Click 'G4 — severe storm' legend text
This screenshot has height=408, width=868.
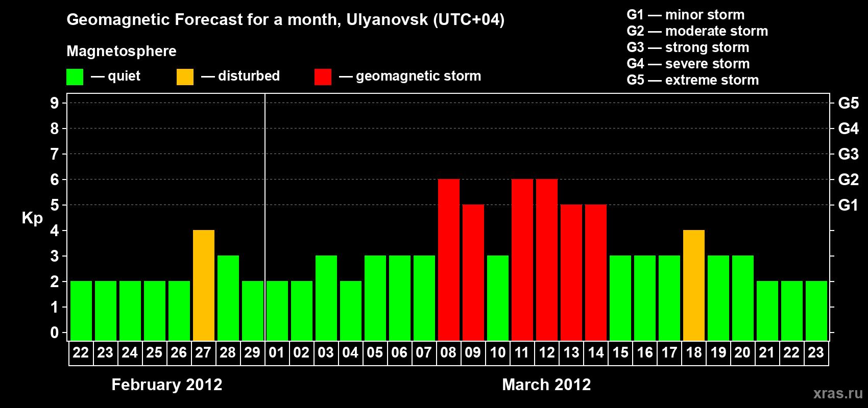pyautogui.click(x=688, y=64)
